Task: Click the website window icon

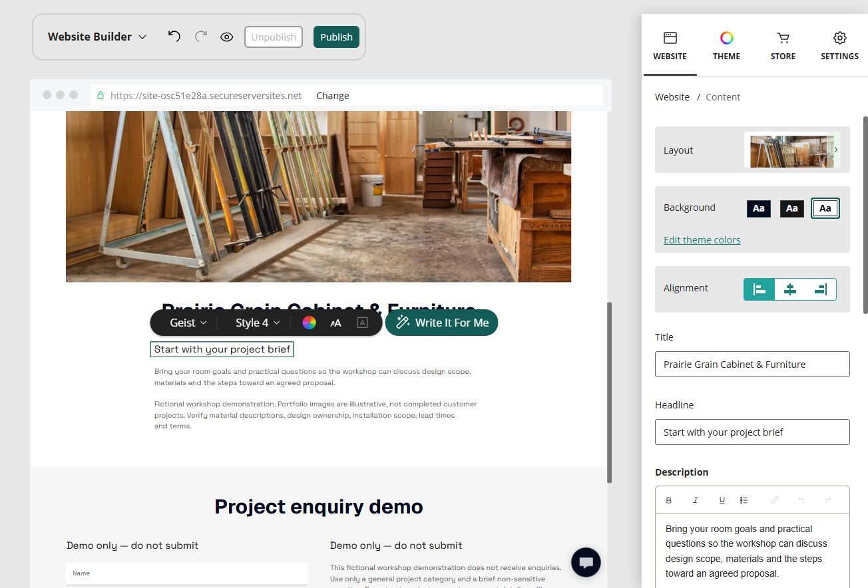Action: 670,38
